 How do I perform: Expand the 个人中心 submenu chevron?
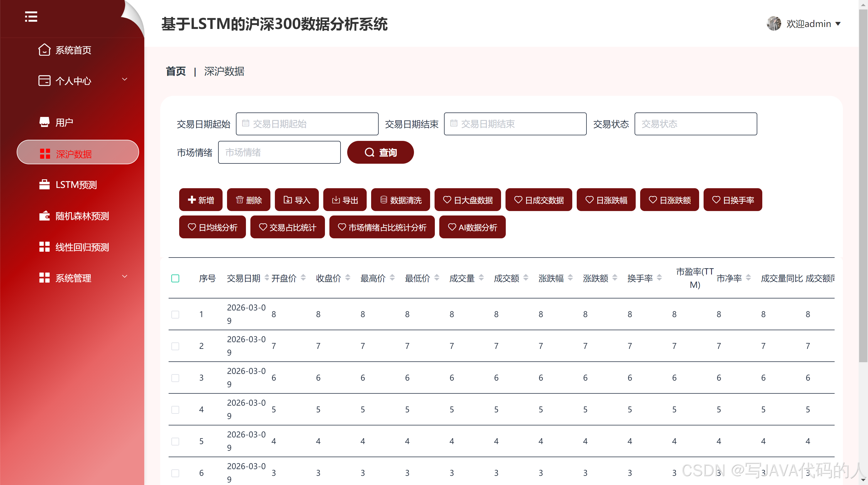[125, 79]
